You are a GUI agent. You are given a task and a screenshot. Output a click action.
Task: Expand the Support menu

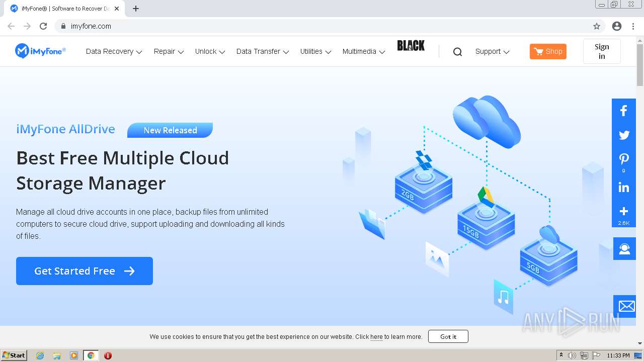point(493,52)
